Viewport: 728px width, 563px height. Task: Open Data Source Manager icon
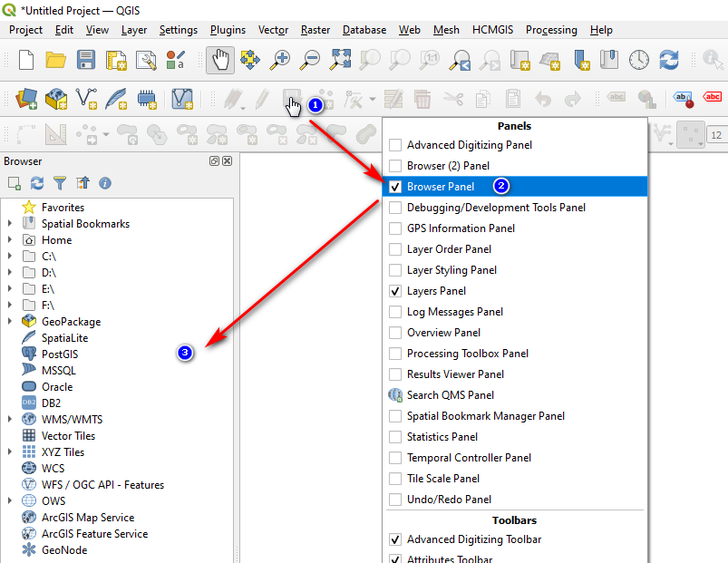point(26,99)
